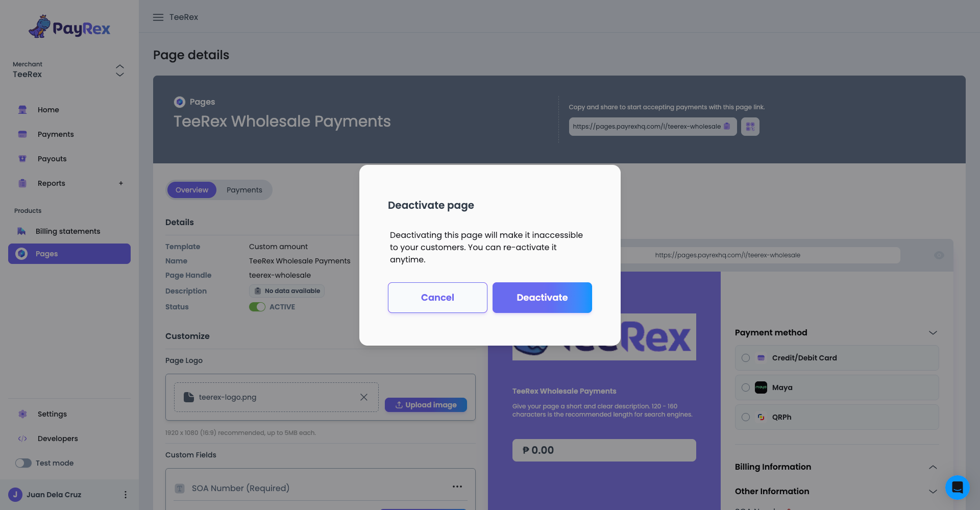The width and height of the screenshot is (980, 510).
Task: Select Maya payment method
Action: click(x=746, y=387)
